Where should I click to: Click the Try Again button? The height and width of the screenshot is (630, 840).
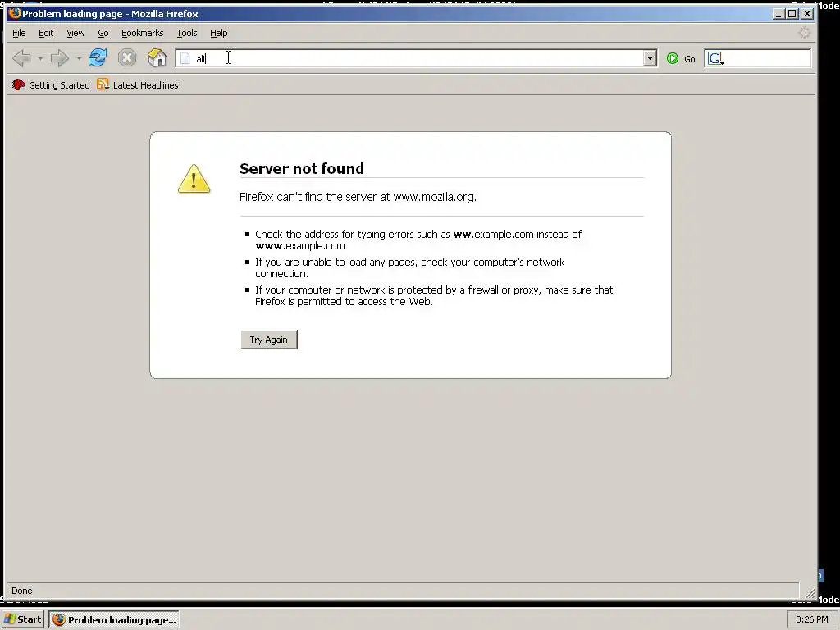(x=269, y=340)
